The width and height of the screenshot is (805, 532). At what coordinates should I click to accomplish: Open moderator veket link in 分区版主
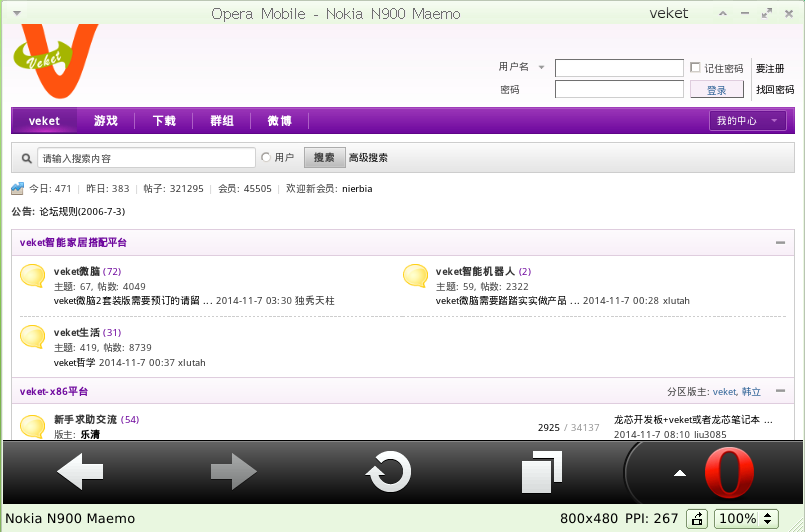(725, 392)
